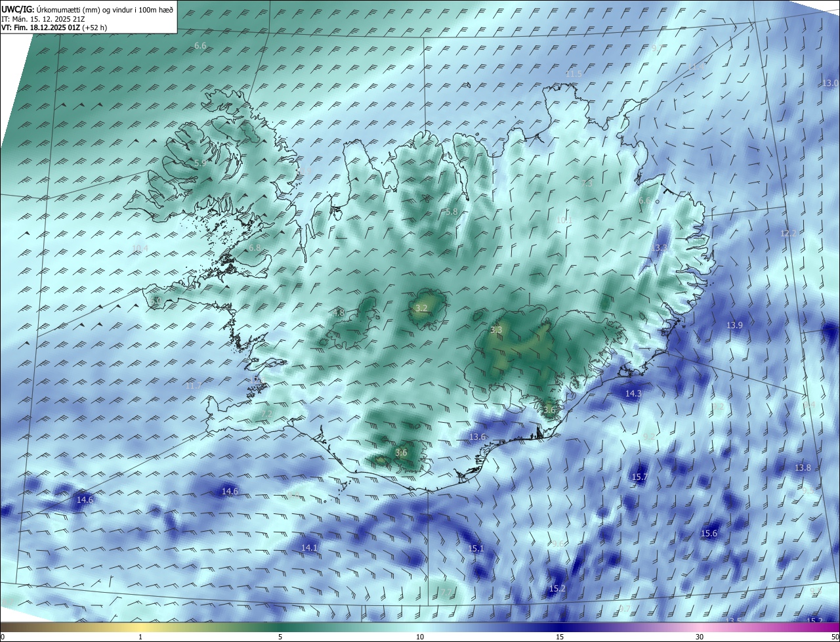Click the 12.2 value label
The width and height of the screenshot is (840, 642).
point(788,233)
